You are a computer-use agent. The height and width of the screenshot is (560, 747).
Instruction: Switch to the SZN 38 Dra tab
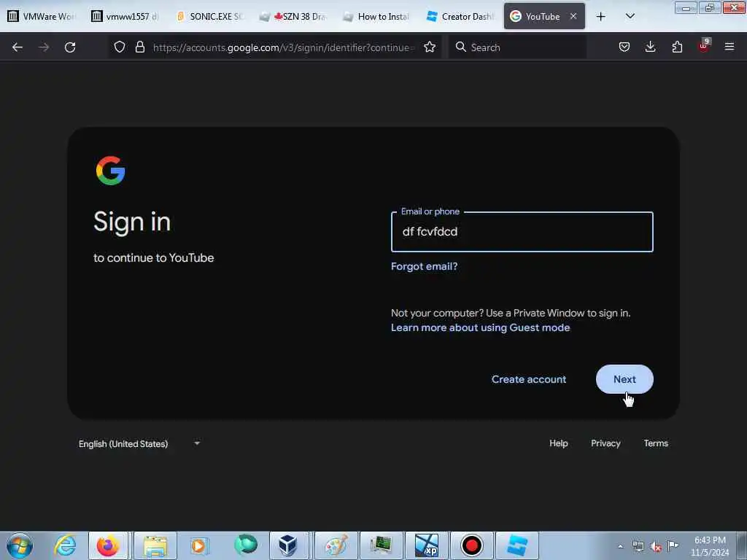point(293,16)
